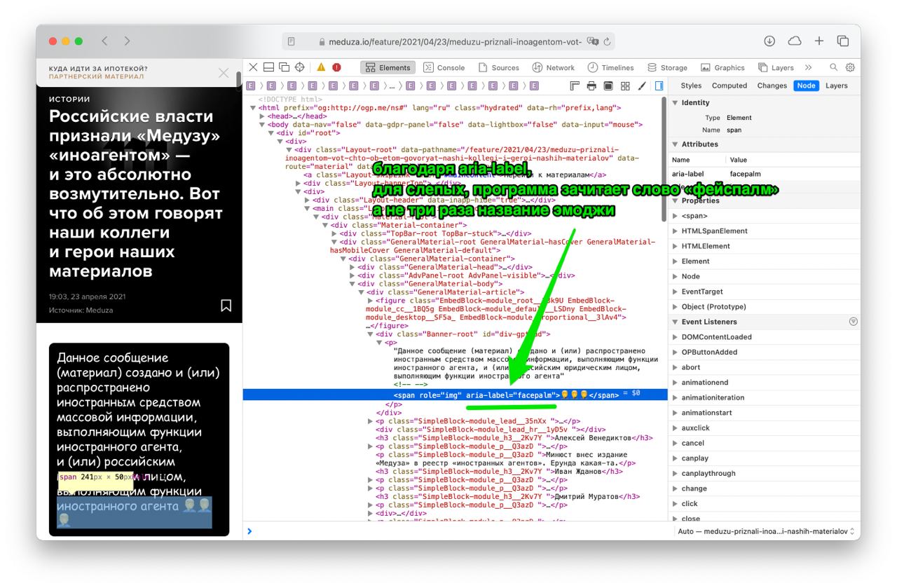The image size is (897, 588).
Task: Open Web Inspector settings gear
Action: coord(850,68)
